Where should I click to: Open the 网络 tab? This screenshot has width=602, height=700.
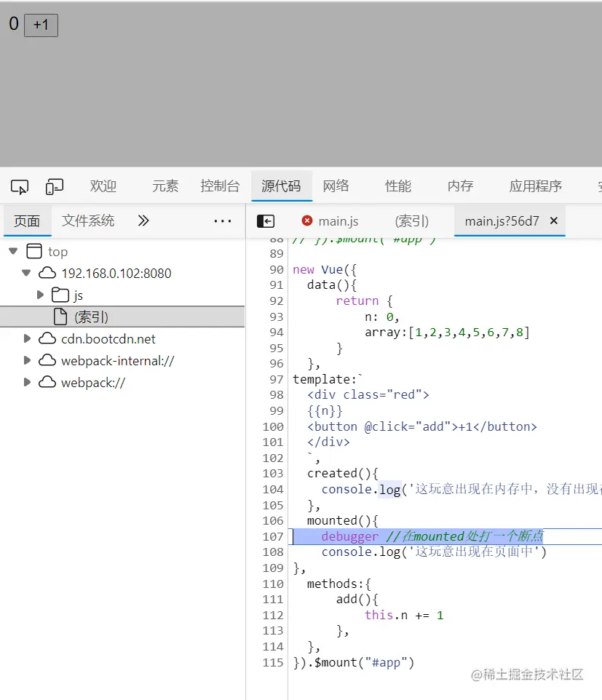click(336, 186)
